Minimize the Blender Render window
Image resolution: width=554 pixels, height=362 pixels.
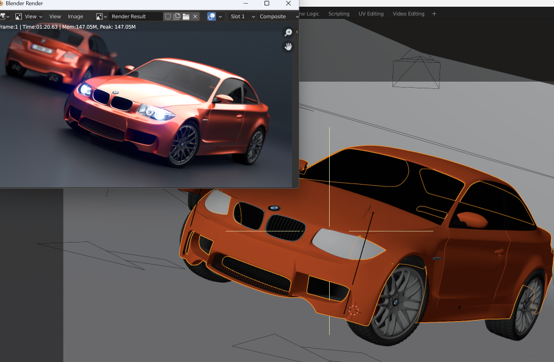click(x=246, y=4)
